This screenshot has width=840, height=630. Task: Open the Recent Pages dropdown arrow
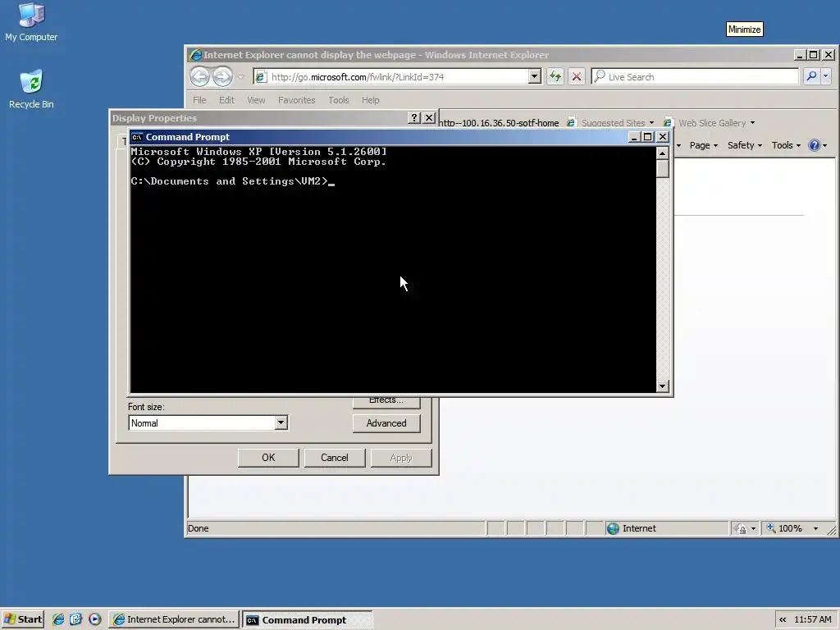click(x=240, y=77)
